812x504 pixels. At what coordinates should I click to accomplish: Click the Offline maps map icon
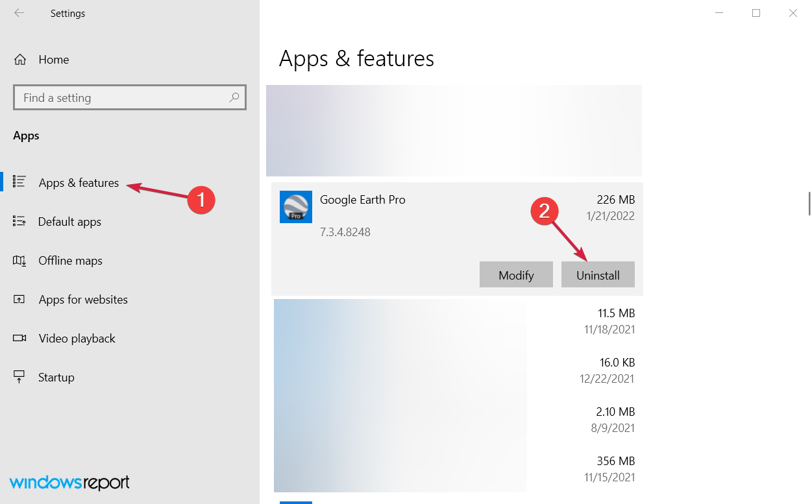click(x=19, y=261)
